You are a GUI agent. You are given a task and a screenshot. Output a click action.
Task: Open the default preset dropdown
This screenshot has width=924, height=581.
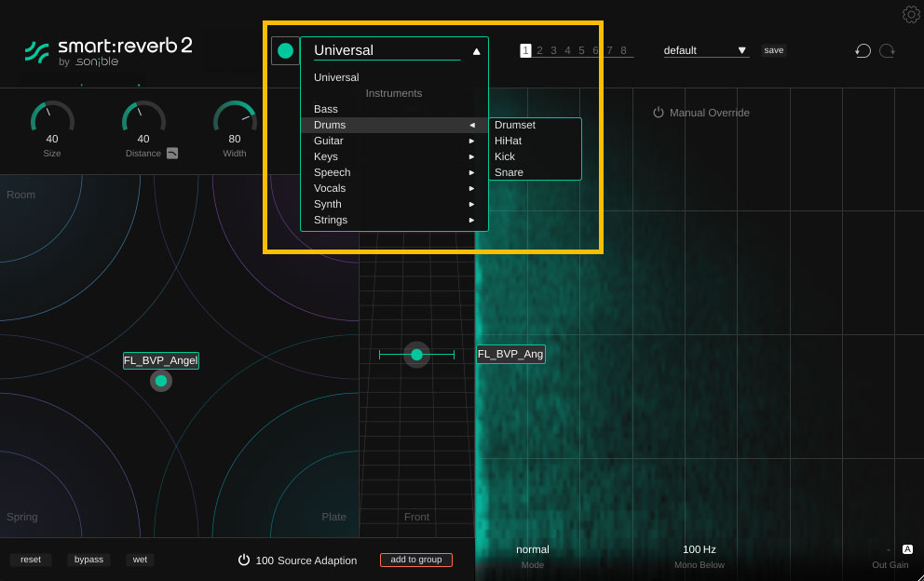(705, 50)
